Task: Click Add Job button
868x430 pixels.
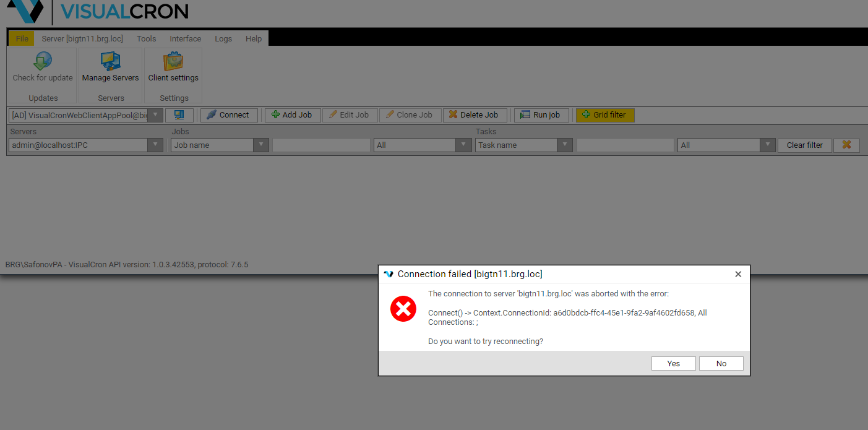Action: coord(293,115)
